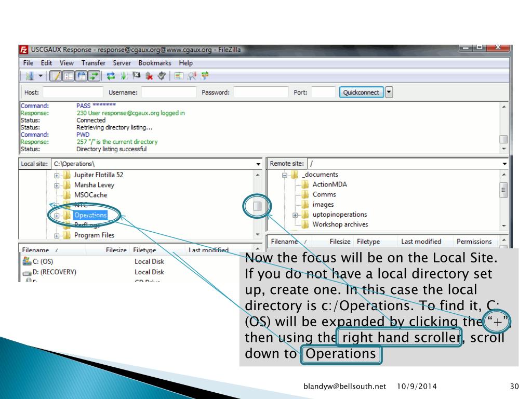Click remote tree scrollbar thumb
Image resolution: width=532 pixels, height=399 pixels.
(503, 190)
